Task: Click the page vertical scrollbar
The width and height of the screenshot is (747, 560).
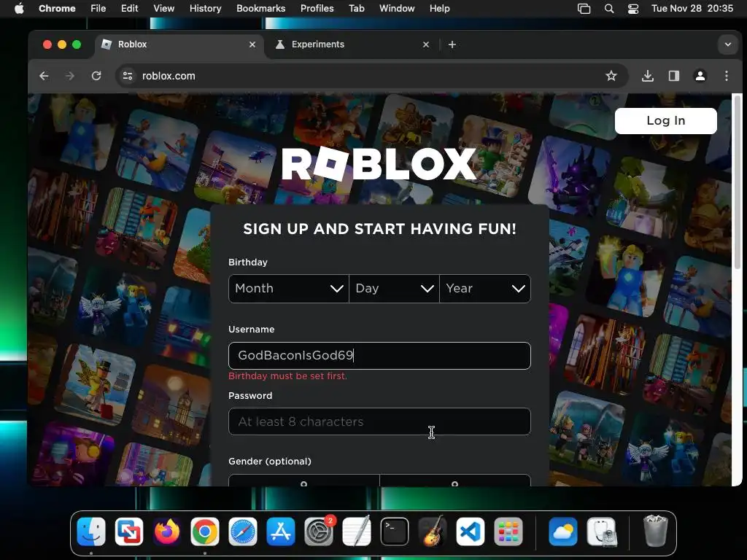Action: pos(737,182)
